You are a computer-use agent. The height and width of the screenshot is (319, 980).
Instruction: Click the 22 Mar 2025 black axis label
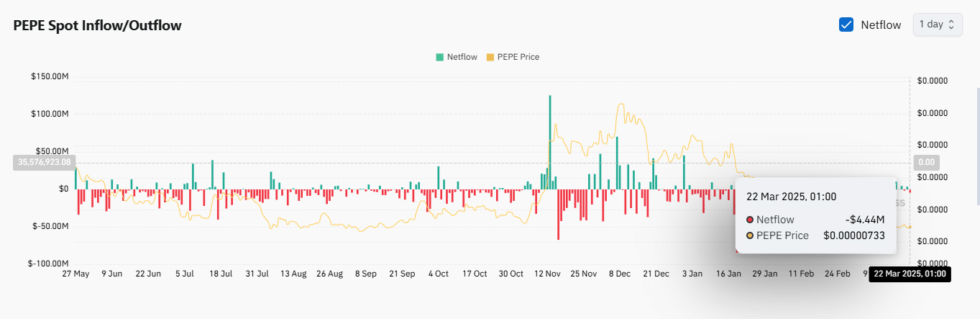tap(910, 274)
